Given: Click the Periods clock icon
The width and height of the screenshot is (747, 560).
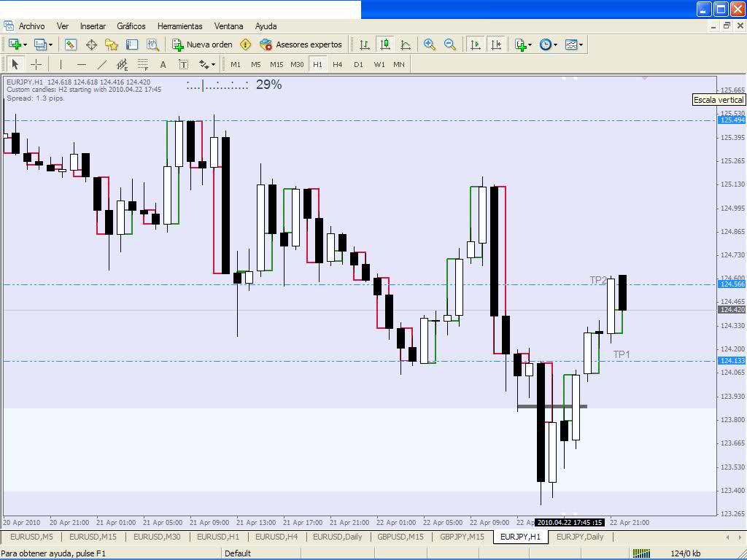Looking at the screenshot, I should click(546, 44).
